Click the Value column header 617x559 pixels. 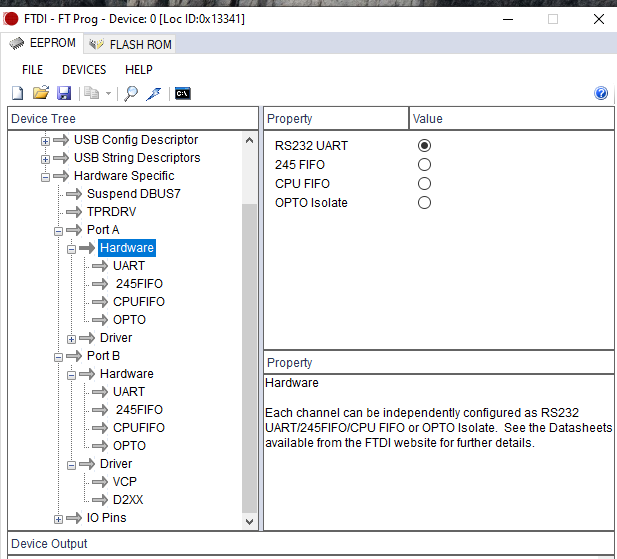[x=512, y=118]
